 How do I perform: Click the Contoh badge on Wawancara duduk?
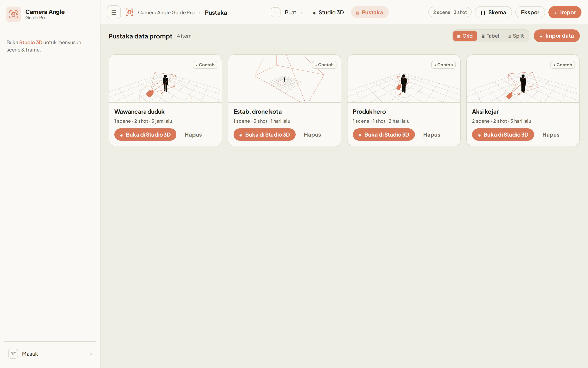pos(205,65)
